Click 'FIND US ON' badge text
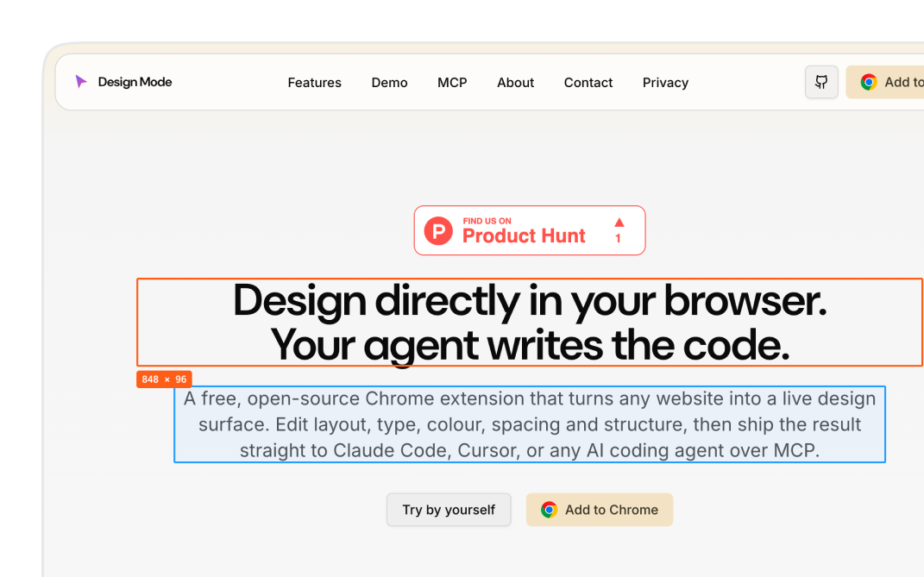This screenshot has width=924, height=577. pyautogui.click(x=487, y=221)
